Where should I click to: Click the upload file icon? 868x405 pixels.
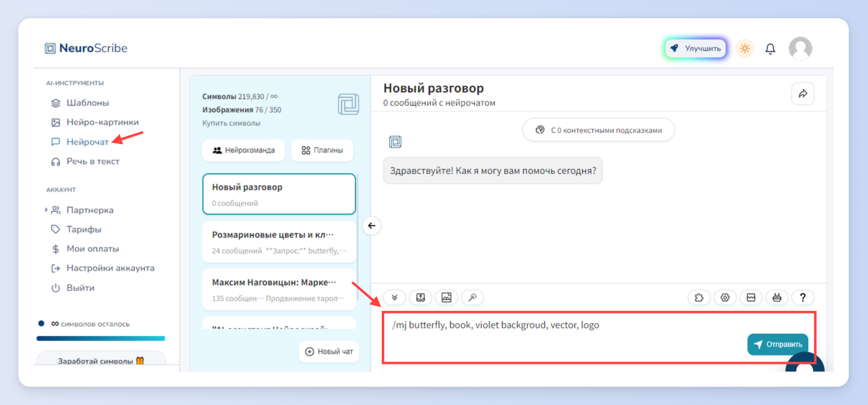[420, 297]
